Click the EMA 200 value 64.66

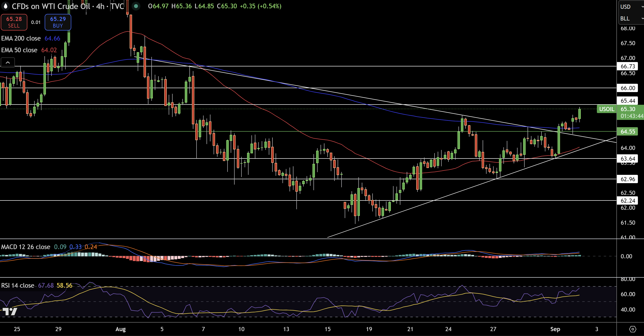point(52,38)
